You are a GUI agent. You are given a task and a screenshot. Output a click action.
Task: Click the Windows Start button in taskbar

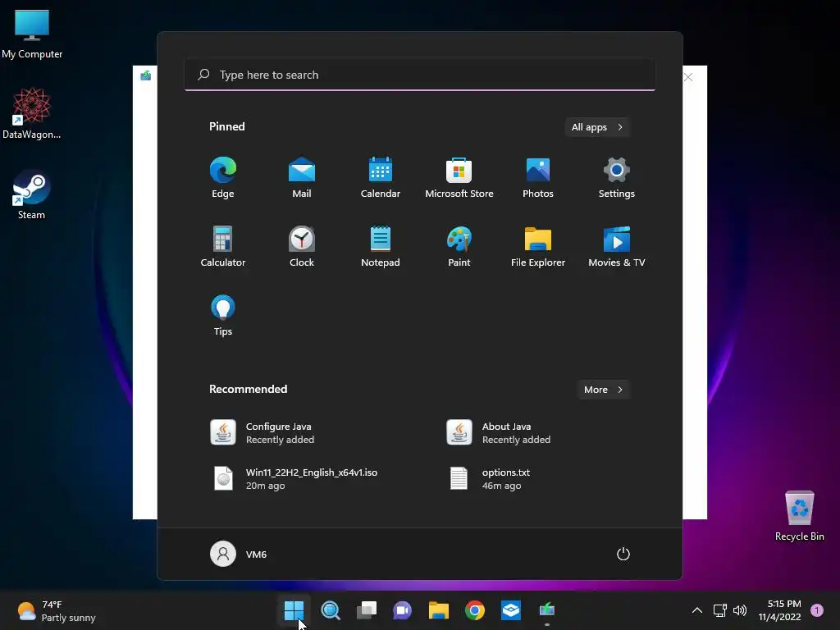click(294, 610)
